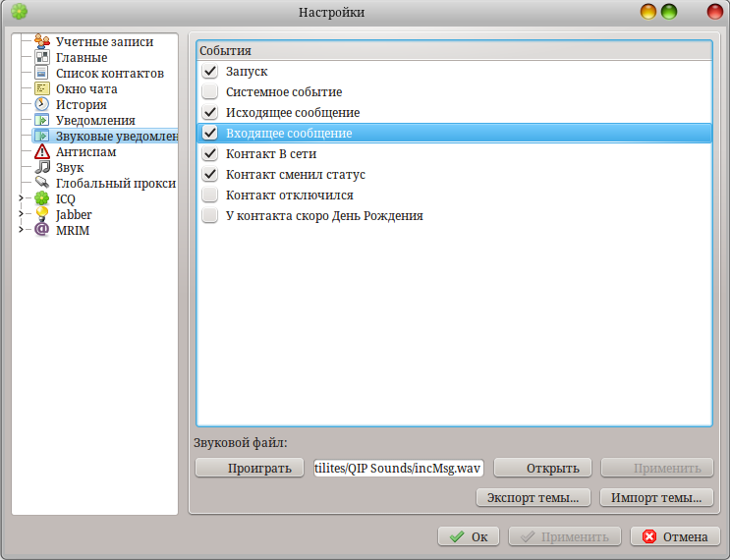Uncheck the Контакт В сети checkbox

click(210, 153)
